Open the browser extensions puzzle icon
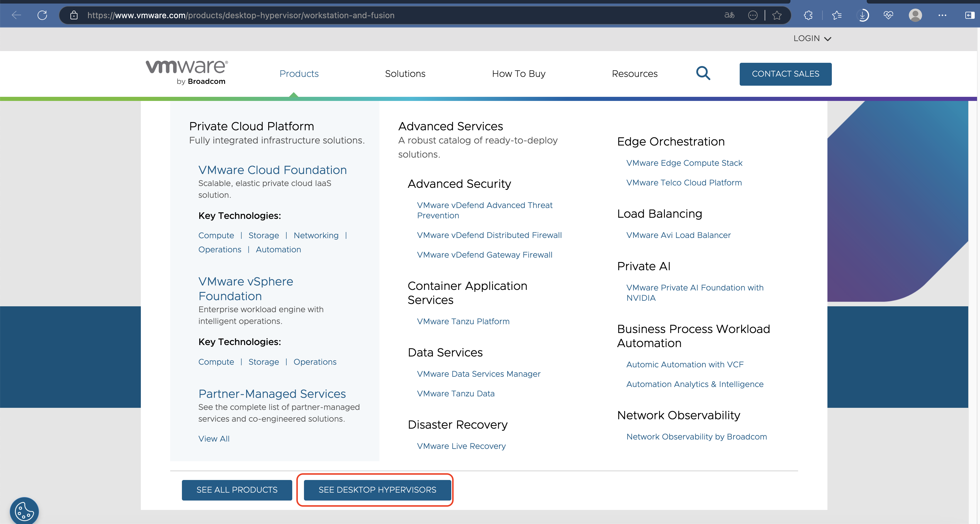The height and width of the screenshot is (524, 980). pyautogui.click(x=808, y=15)
